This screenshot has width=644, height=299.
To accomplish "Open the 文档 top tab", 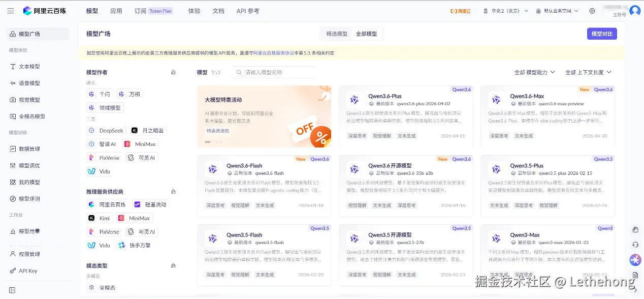I will [x=218, y=11].
